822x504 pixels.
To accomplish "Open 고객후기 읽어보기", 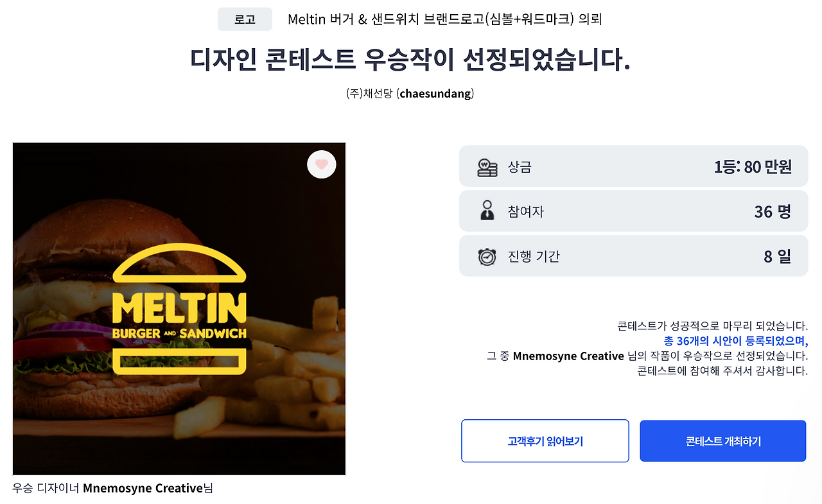I will click(545, 440).
